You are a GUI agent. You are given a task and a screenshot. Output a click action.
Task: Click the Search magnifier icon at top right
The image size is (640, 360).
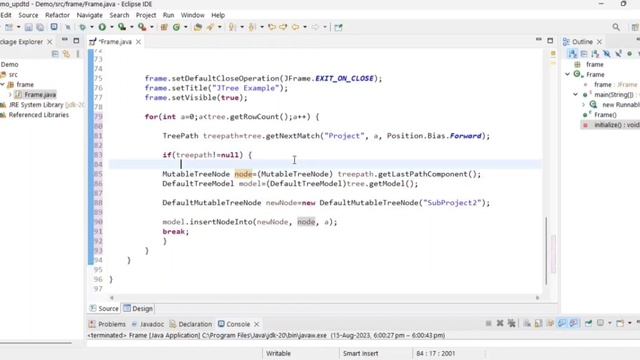(x=616, y=27)
